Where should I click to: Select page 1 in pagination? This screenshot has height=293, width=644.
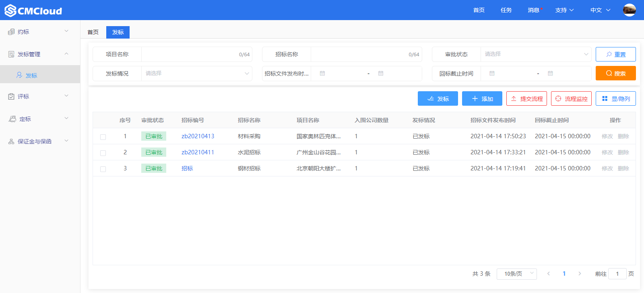coord(564,274)
